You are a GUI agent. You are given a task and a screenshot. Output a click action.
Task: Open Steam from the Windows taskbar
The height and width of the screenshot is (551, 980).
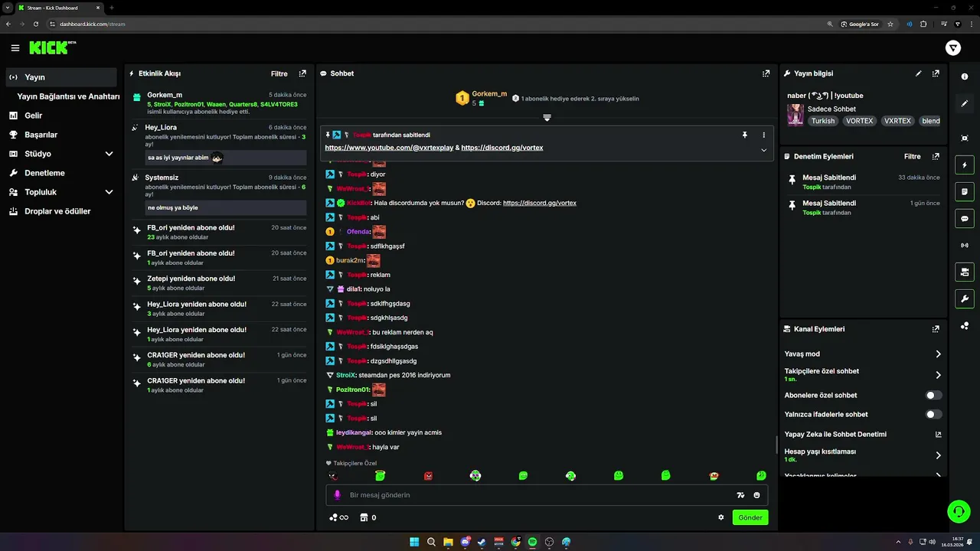point(482,542)
